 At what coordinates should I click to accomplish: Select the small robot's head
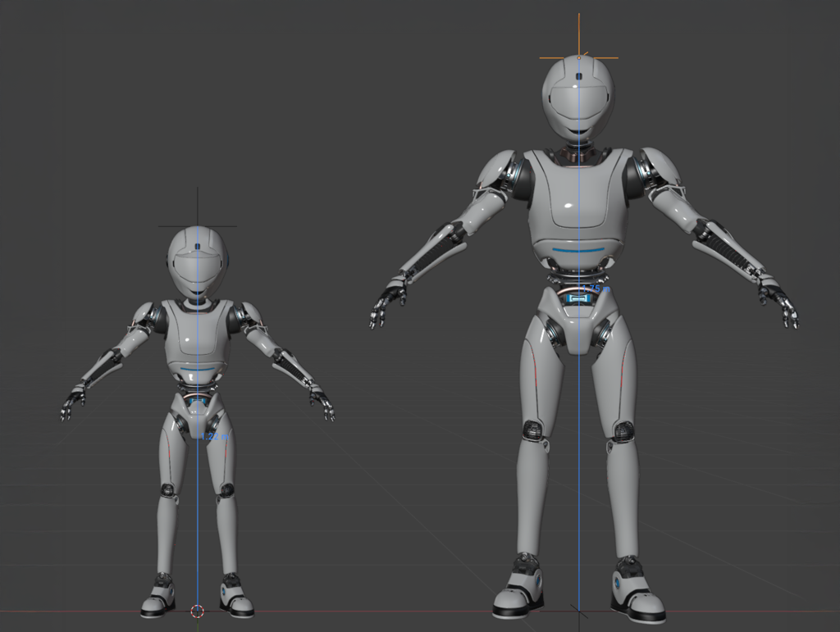[198, 262]
